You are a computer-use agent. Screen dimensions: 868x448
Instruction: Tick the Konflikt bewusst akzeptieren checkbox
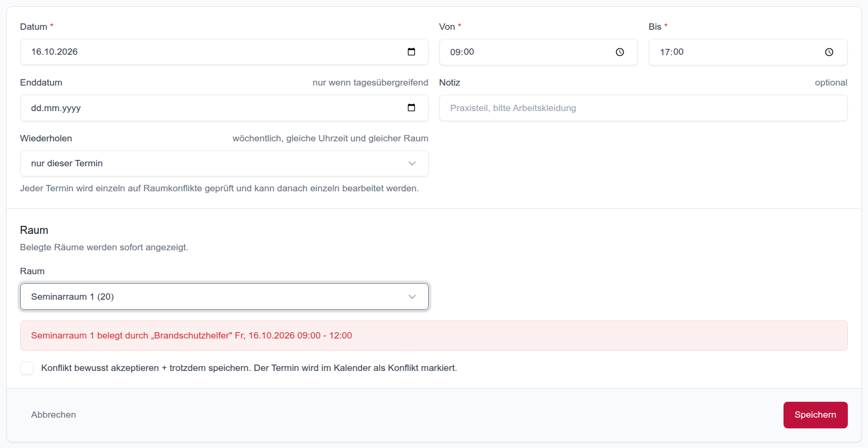27,368
